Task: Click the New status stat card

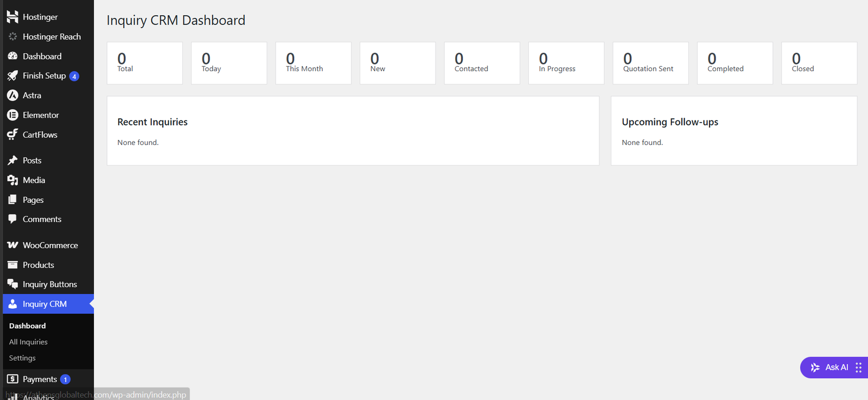Action: pyautogui.click(x=398, y=63)
